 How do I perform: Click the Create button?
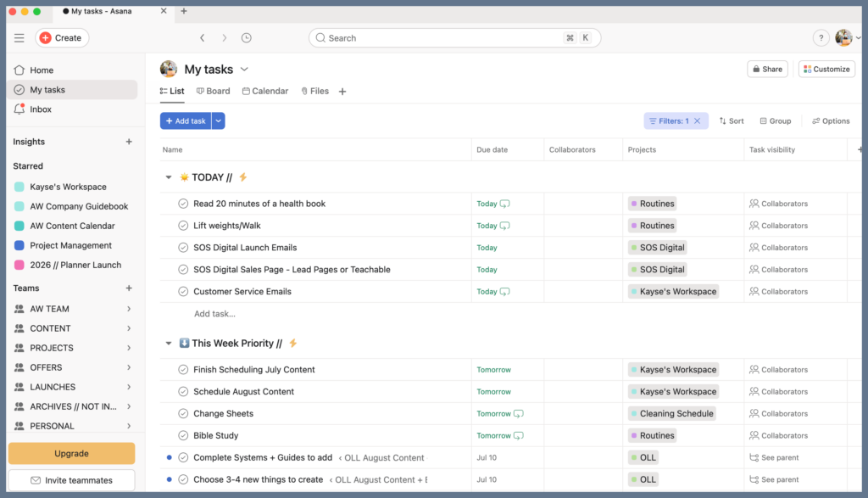(62, 37)
